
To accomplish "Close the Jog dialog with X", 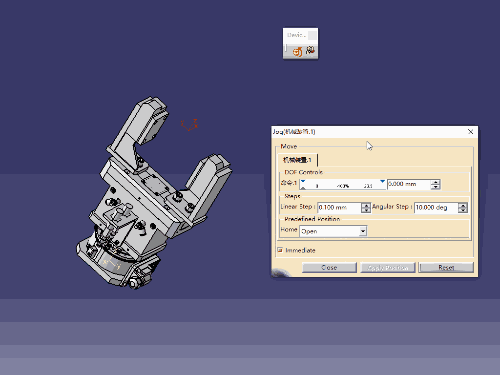I will 470,132.
